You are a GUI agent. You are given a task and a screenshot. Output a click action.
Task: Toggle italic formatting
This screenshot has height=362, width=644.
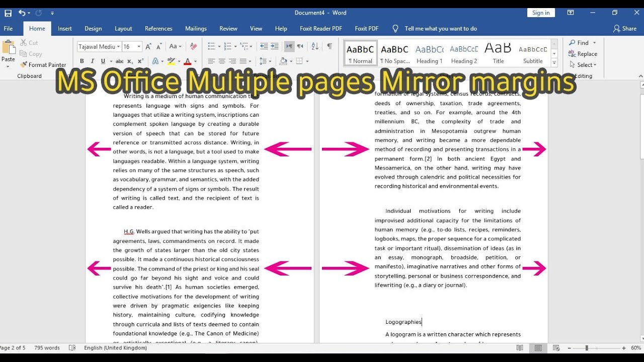click(x=93, y=61)
